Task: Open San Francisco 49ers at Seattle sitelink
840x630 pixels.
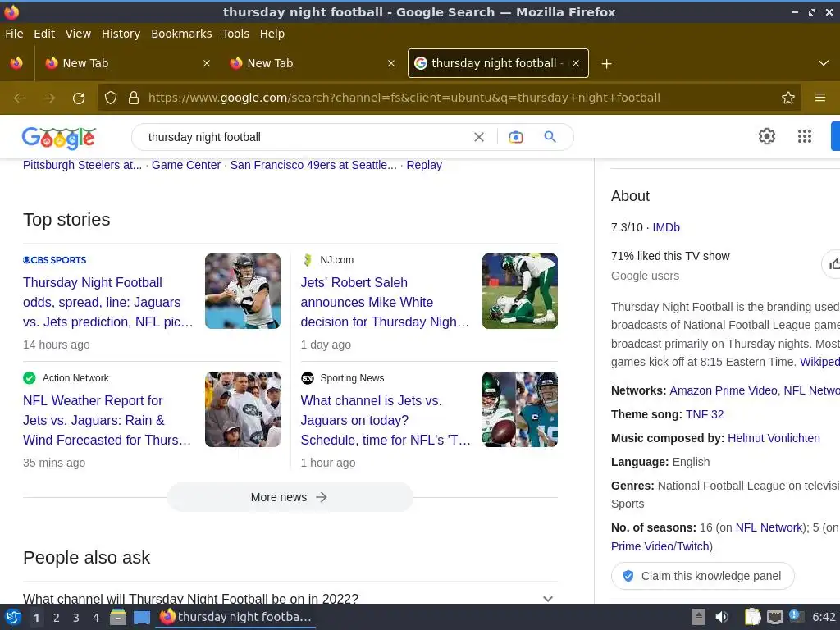Action: (313, 165)
